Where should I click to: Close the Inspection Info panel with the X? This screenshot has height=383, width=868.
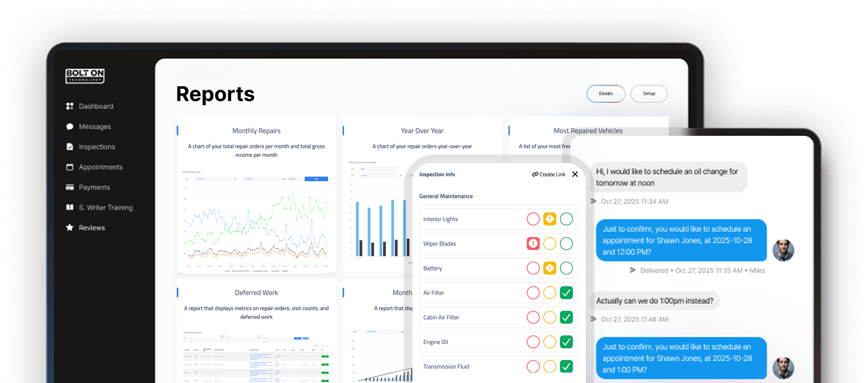point(575,174)
